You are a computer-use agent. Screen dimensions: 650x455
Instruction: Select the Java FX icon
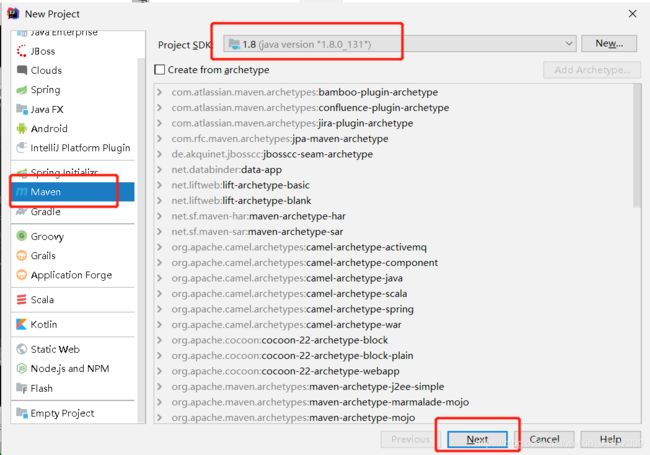coord(22,109)
